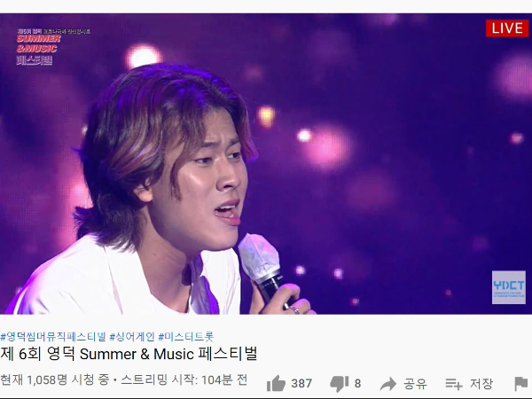Click the share arrow icon

[x=388, y=384]
